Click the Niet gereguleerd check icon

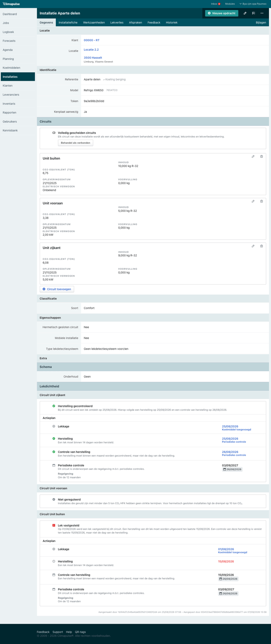pyautogui.click(x=54, y=499)
